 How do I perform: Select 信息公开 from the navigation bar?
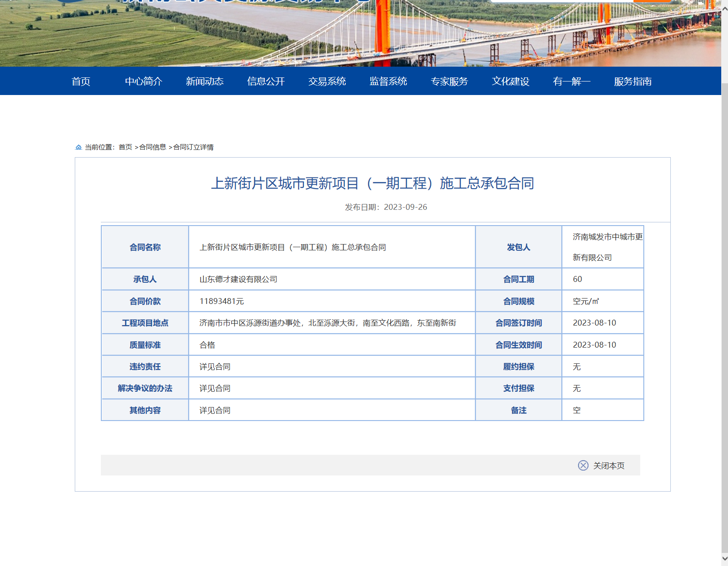pyautogui.click(x=266, y=82)
